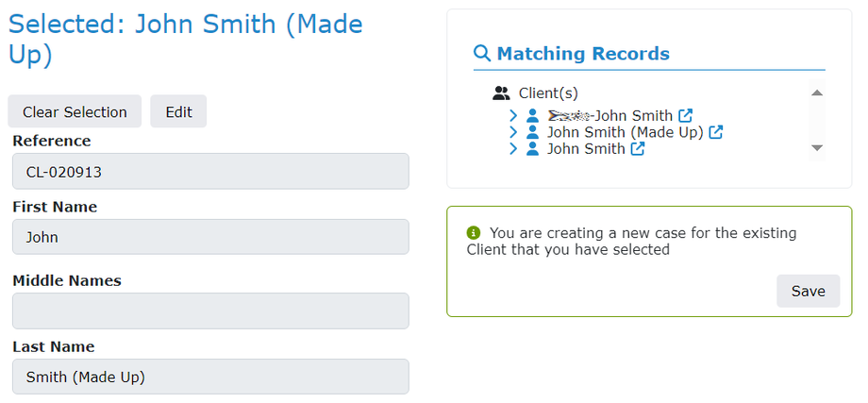Open external link icon of first scribbled-prefix record
Screen dimensions: 868x403
pyautogui.click(x=686, y=115)
